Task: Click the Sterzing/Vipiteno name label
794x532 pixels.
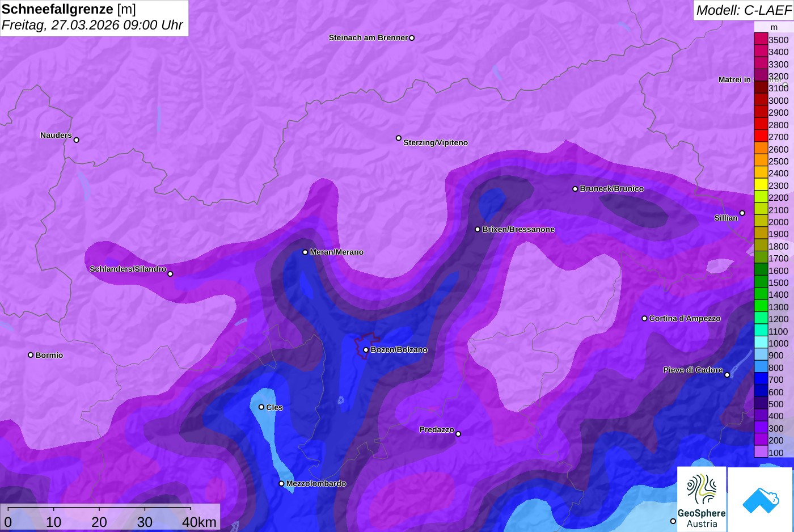Action: point(436,142)
